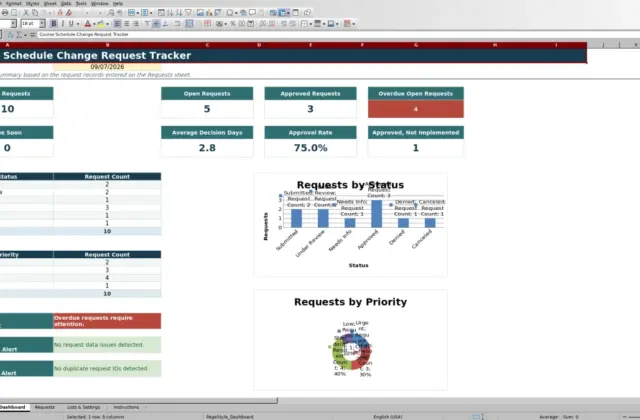640x420 pixels.
Task: Click PageStyle_Dashboard in the status bar
Action: 230,417
